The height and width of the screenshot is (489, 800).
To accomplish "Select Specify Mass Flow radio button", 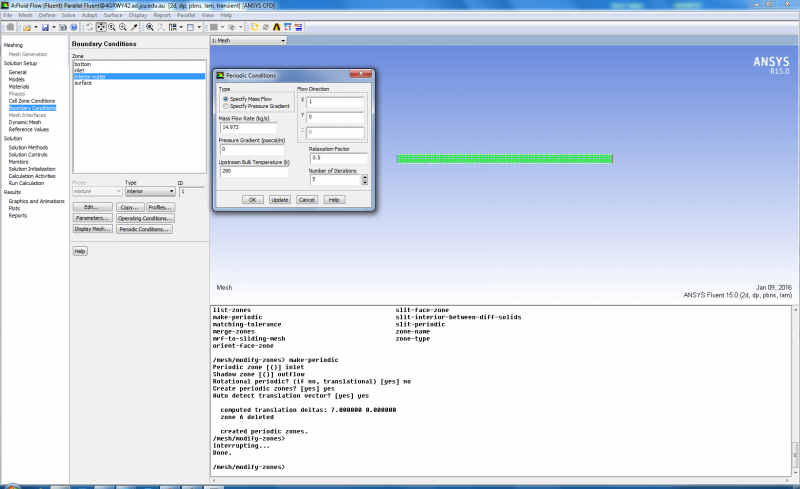I will 226,99.
